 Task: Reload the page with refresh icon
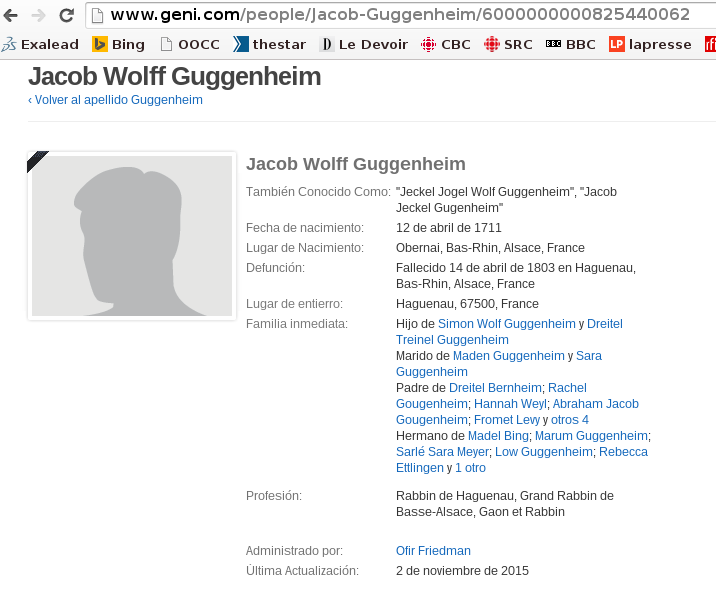67,15
